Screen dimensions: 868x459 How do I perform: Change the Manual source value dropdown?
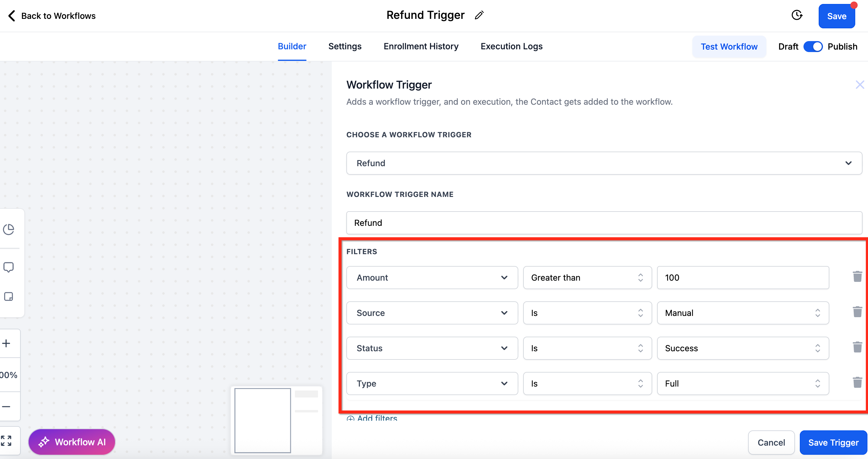[742, 313]
